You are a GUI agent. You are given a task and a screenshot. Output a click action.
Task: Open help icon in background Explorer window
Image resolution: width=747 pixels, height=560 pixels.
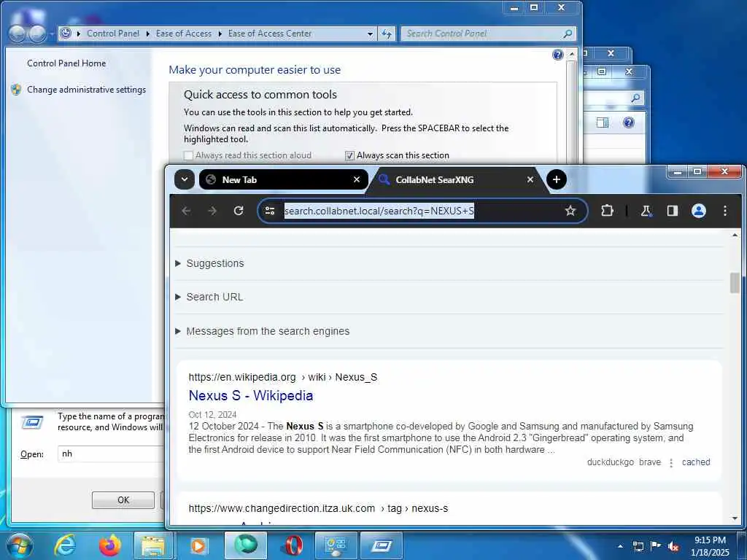(629, 122)
